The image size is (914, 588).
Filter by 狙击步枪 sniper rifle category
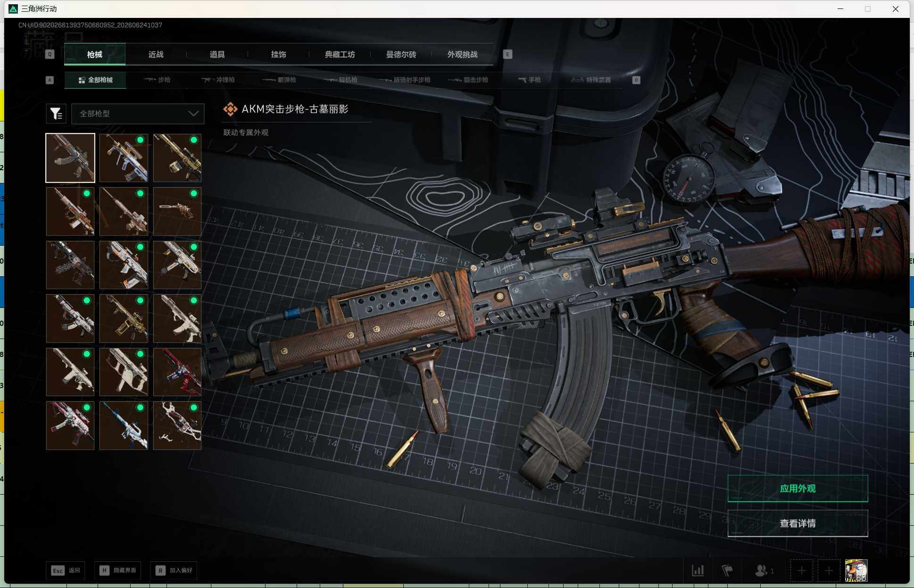pos(468,80)
